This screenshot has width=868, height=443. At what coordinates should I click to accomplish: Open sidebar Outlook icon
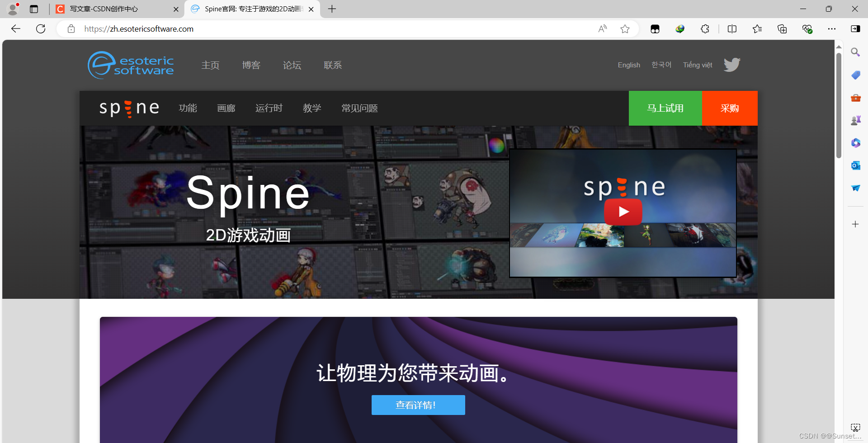[x=855, y=165]
